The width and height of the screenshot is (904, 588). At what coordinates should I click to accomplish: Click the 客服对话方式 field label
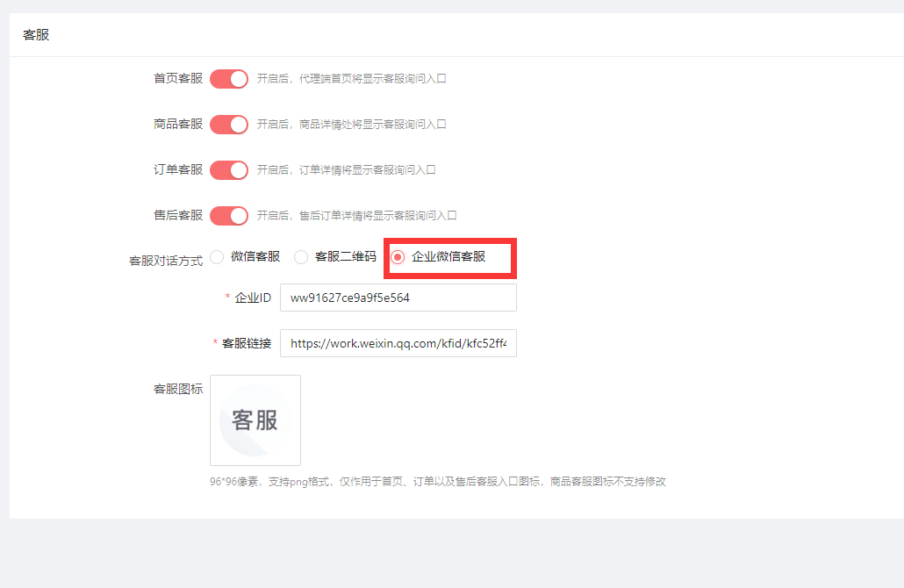166,261
